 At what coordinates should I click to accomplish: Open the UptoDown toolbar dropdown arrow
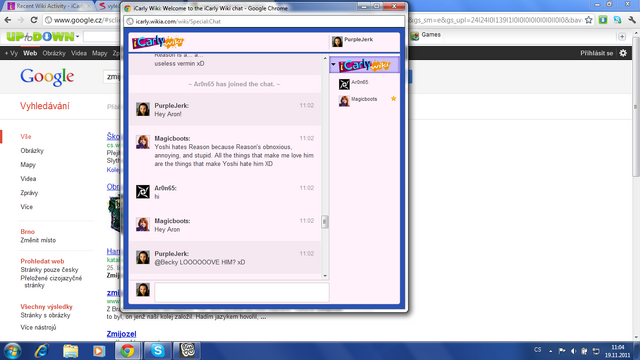[x=78, y=37]
